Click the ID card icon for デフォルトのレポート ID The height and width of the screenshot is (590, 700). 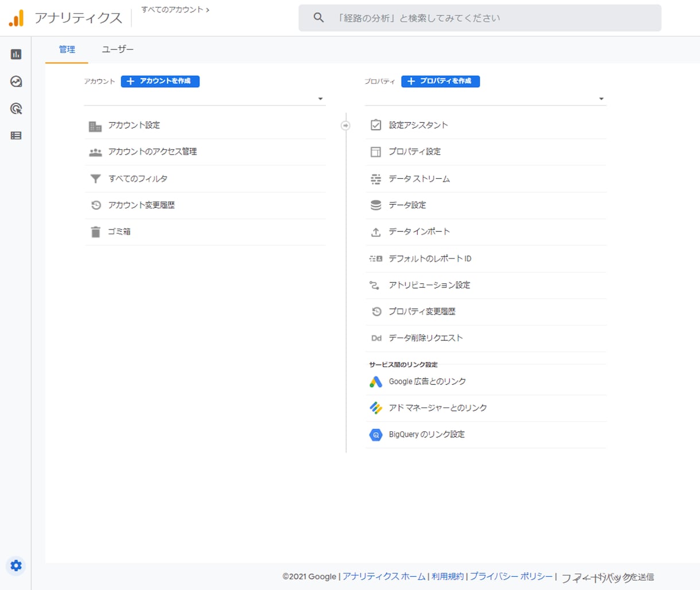pyautogui.click(x=376, y=259)
